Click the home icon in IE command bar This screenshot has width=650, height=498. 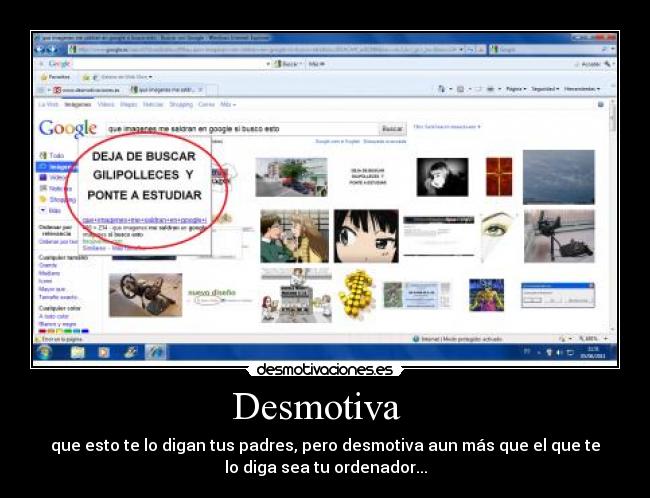441,89
